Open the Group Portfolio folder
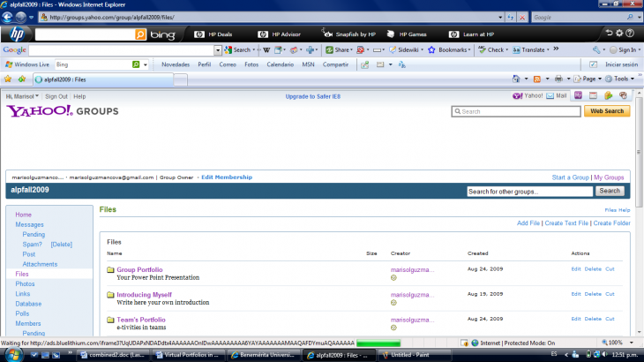 [139, 269]
